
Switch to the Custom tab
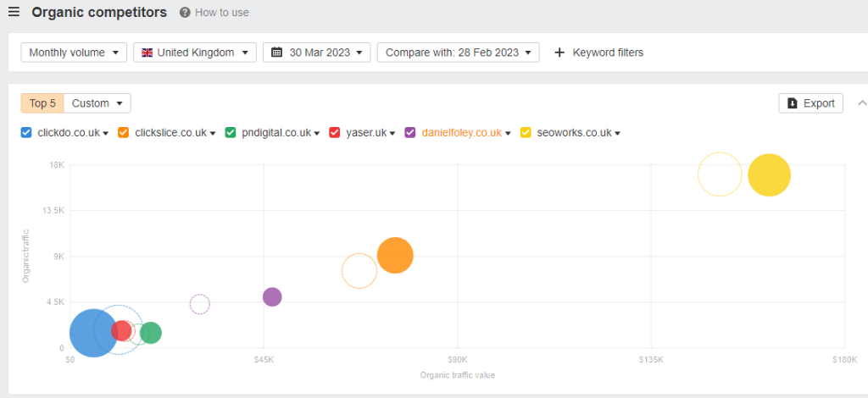97,103
